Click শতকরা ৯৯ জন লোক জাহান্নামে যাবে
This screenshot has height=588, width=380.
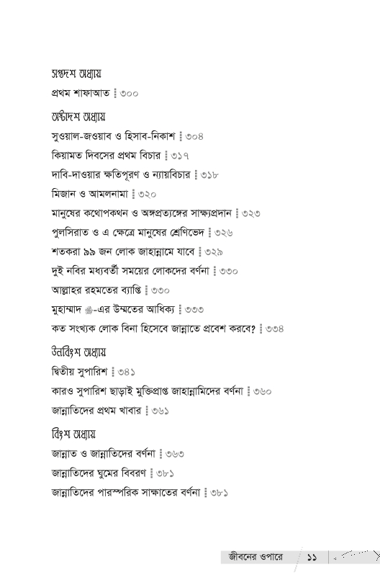pyautogui.click(x=137, y=251)
